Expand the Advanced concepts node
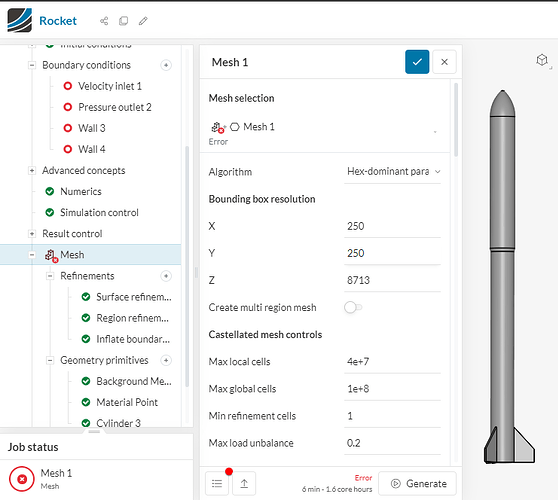 tap(32, 170)
